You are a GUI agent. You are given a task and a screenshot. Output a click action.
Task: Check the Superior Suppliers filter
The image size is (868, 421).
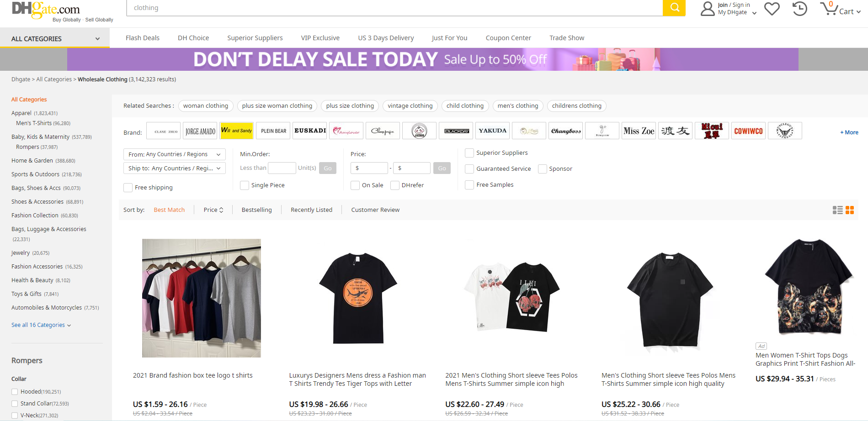469,153
